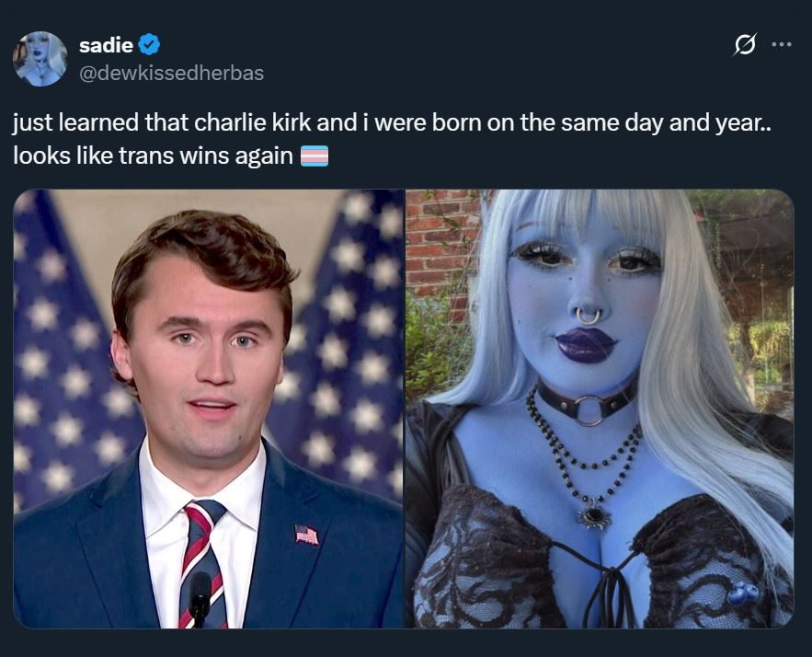Click the tweet line starting "just learned"

[393, 122]
